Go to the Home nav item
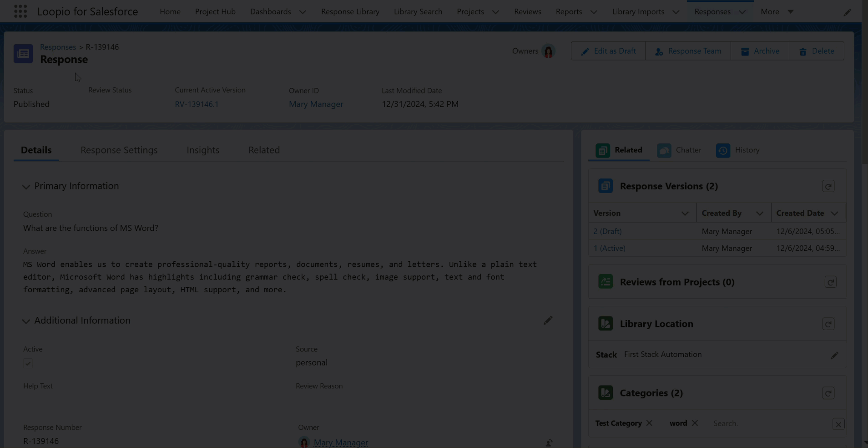868x448 pixels. 170,11
